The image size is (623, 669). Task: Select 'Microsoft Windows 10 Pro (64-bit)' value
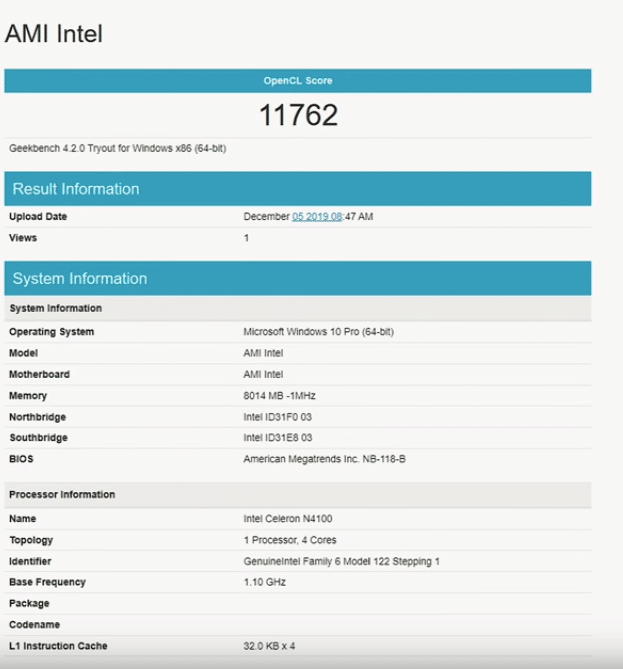[x=318, y=332]
